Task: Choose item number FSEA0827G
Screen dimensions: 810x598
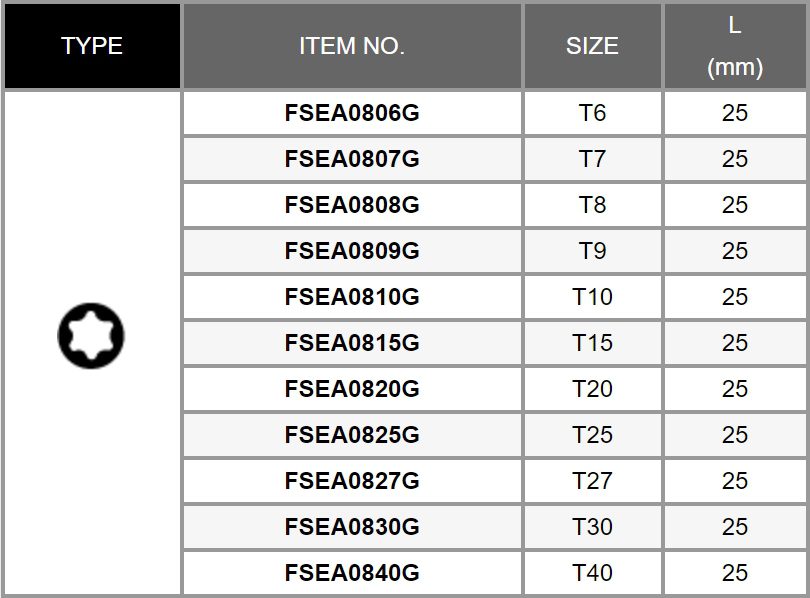Action: 352,481
